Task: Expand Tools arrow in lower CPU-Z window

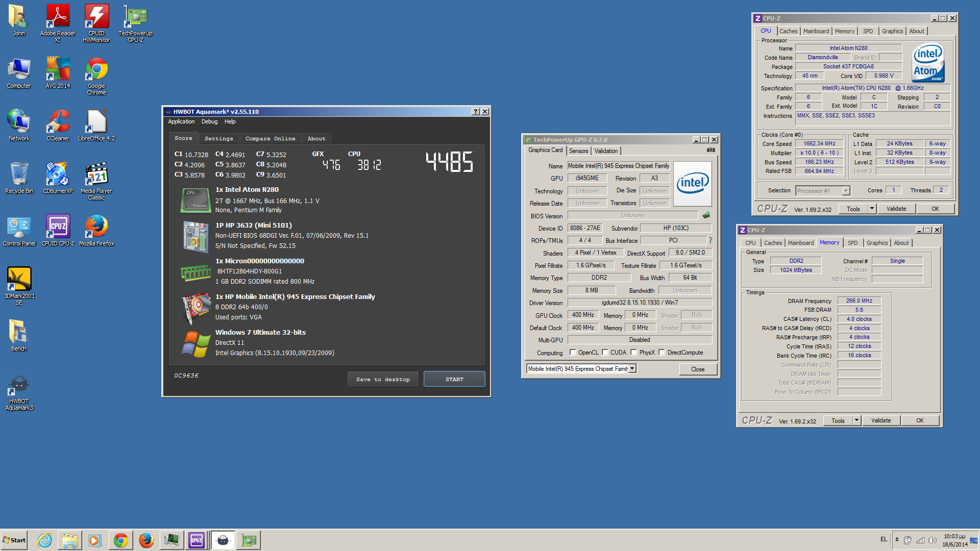Action: coord(856,420)
